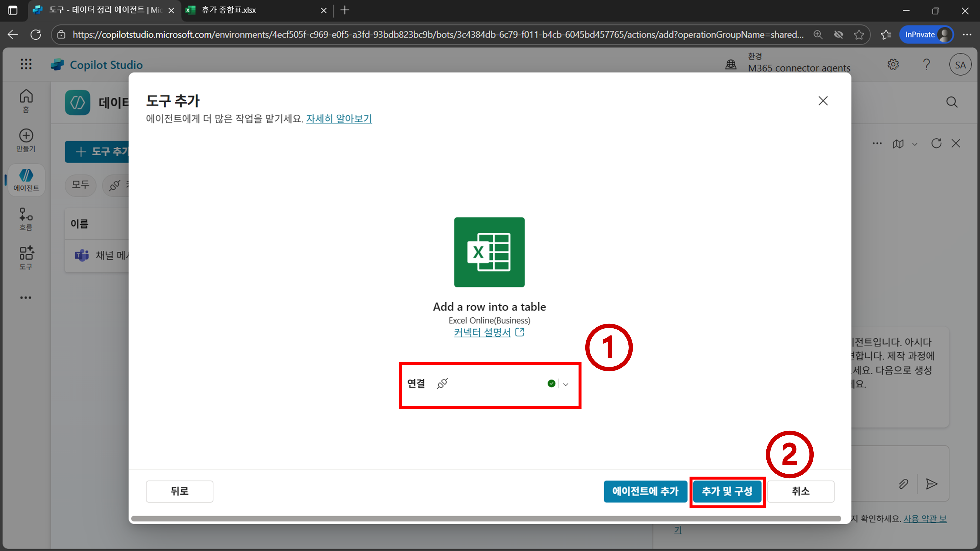Screen dimensions: 980x551
Task: Expand the 연결 connection dropdown
Action: coord(565,384)
